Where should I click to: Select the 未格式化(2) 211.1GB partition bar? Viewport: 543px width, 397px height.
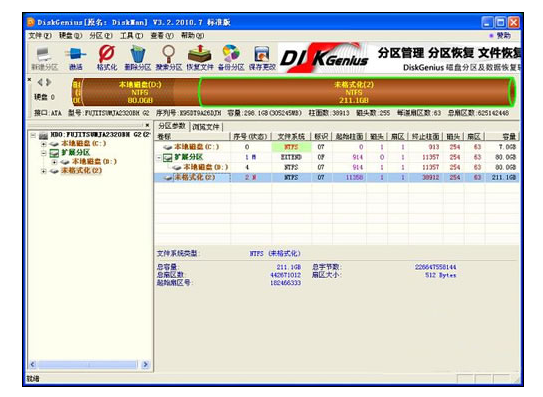click(357, 92)
